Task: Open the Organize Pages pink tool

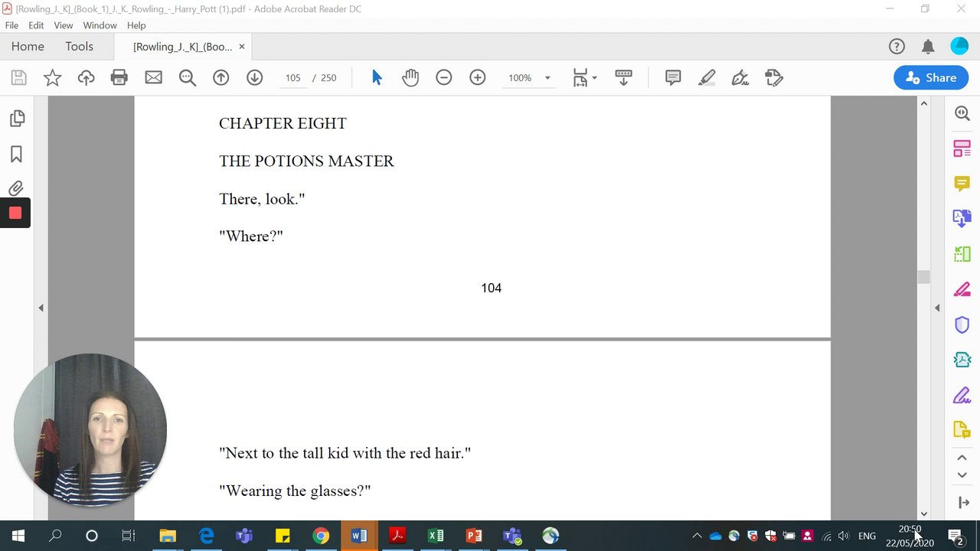Action: (962, 148)
